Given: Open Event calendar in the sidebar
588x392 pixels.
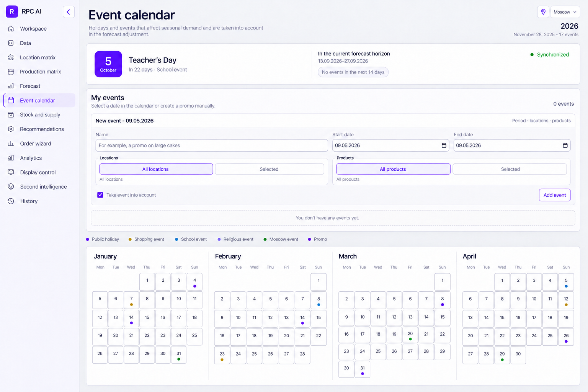Looking at the screenshot, I should (x=39, y=100).
